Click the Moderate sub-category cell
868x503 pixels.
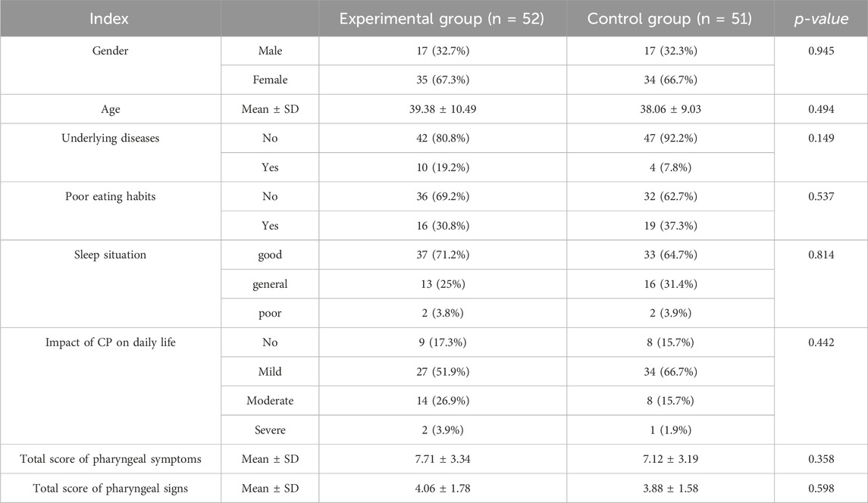(270, 401)
